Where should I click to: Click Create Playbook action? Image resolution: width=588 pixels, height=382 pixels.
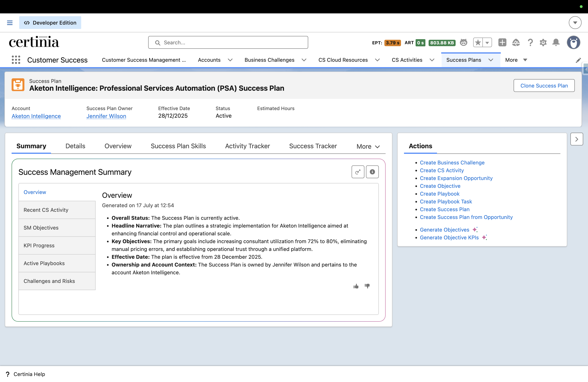440,194
